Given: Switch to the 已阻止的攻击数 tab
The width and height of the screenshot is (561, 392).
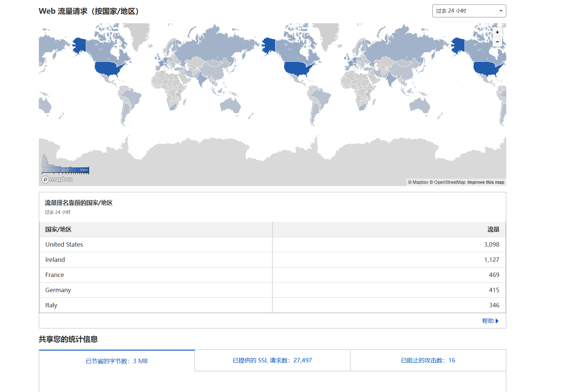Looking at the screenshot, I should (x=428, y=360).
